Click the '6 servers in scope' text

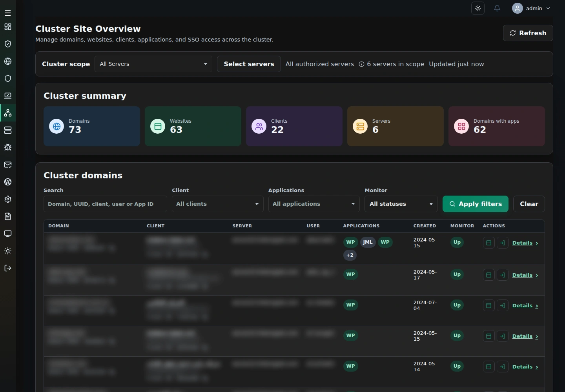pyautogui.click(x=395, y=64)
